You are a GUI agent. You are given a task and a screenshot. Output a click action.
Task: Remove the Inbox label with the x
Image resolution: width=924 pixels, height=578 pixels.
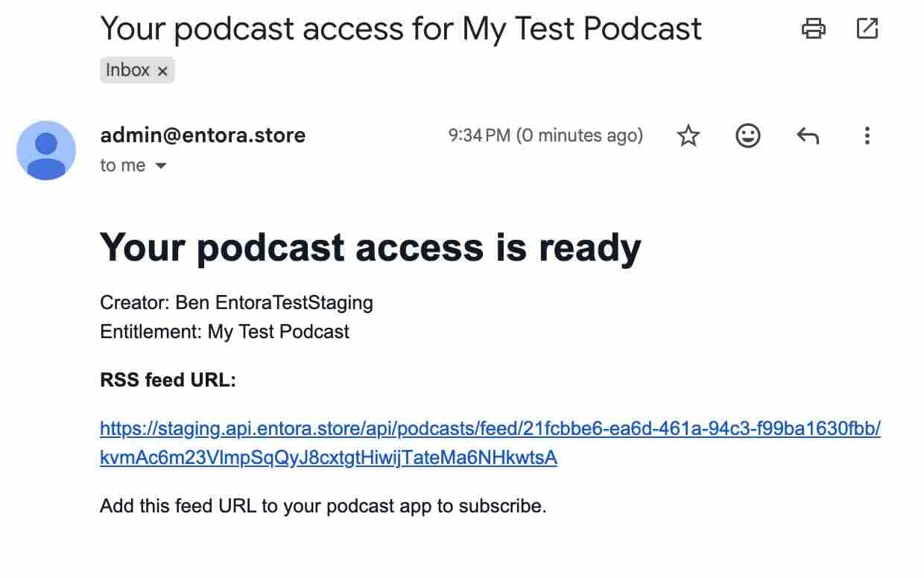[x=162, y=70]
